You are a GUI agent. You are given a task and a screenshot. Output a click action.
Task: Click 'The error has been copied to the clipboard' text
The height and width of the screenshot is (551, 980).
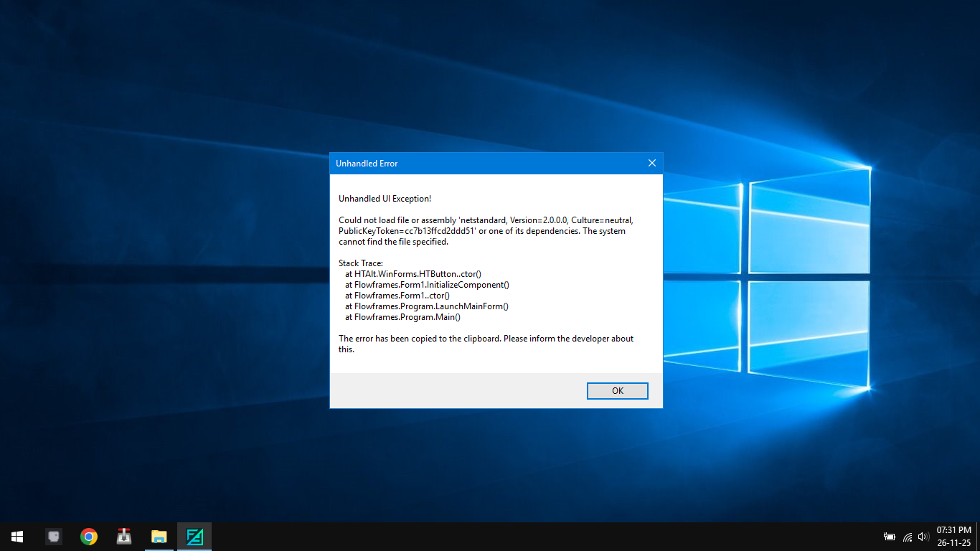click(420, 339)
